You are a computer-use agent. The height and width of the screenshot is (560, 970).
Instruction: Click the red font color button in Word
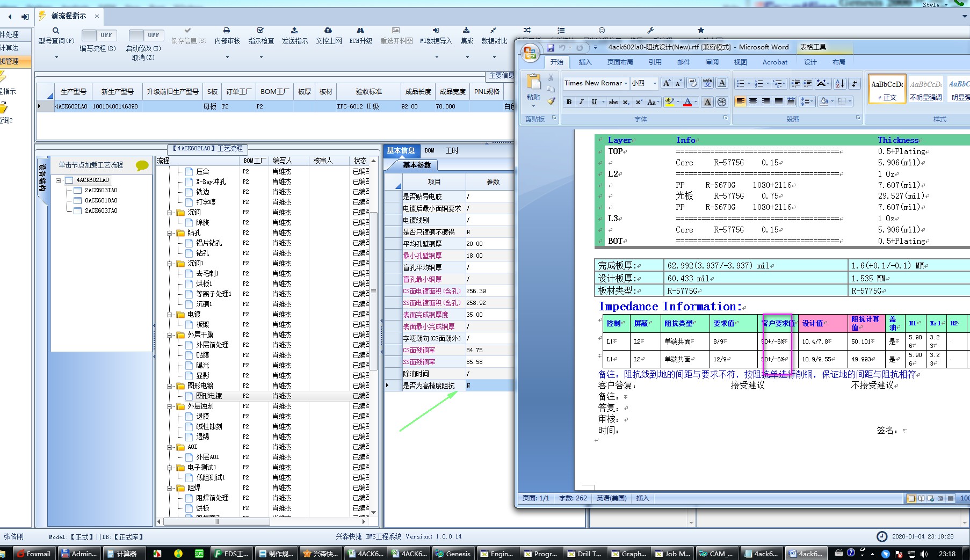click(687, 101)
